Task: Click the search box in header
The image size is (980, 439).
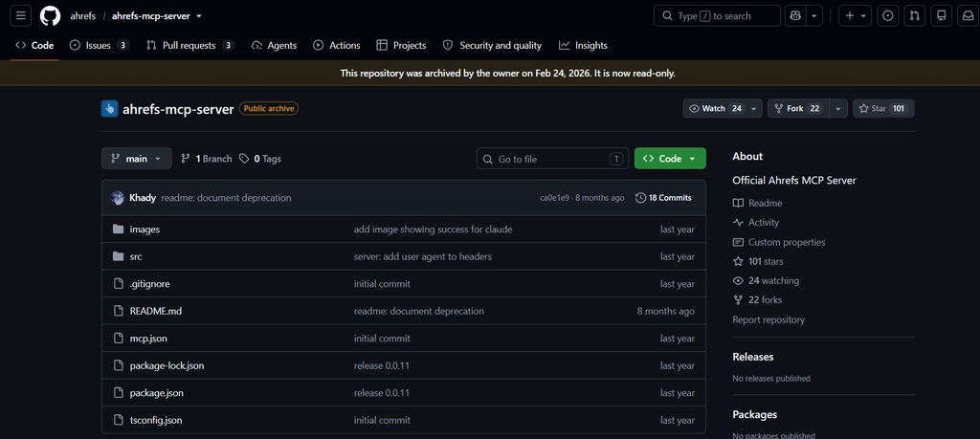Action: click(x=717, y=15)
